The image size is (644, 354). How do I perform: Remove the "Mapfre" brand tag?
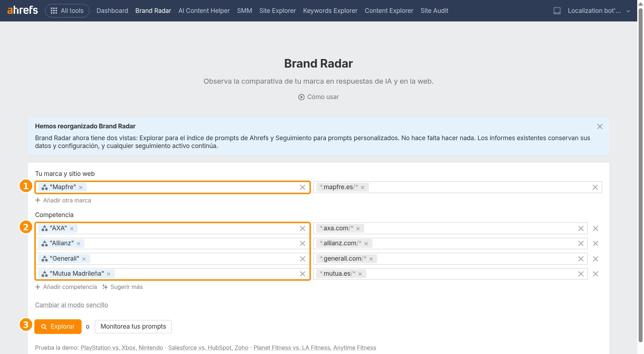(x=81, y=187)
